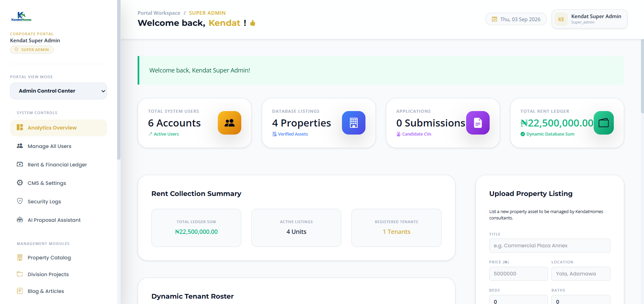Viewport: 644px width, 304px height.
Task: Click the Thu, 03 Sep 2026 date pill
Action: pos(516,19)
